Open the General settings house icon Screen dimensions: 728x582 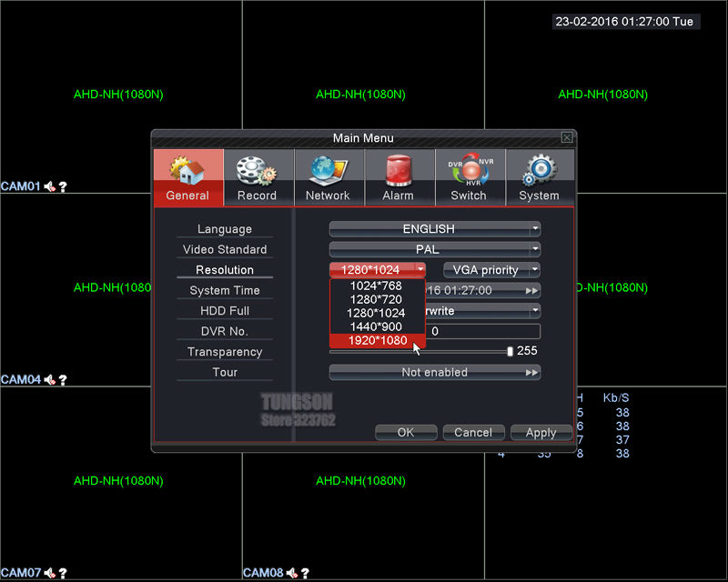tap(187, 171)
